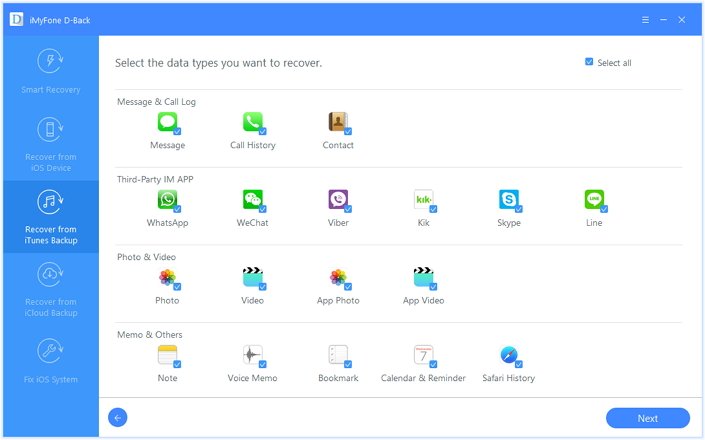Click the Next button

click(647, 418)
